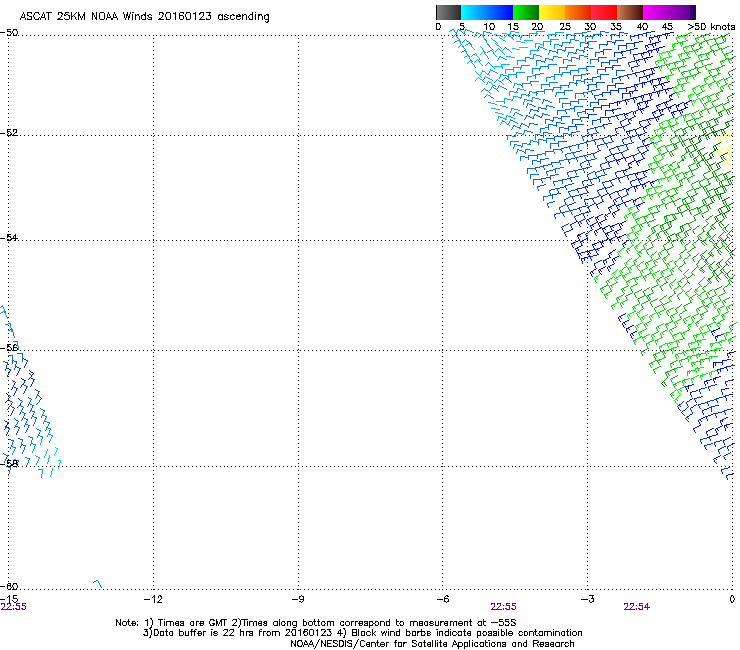740x650 pixels.
Task: Click the NOAA/NESDIS Center credit line
Action: pyautogui.click(x=432, y=644)
